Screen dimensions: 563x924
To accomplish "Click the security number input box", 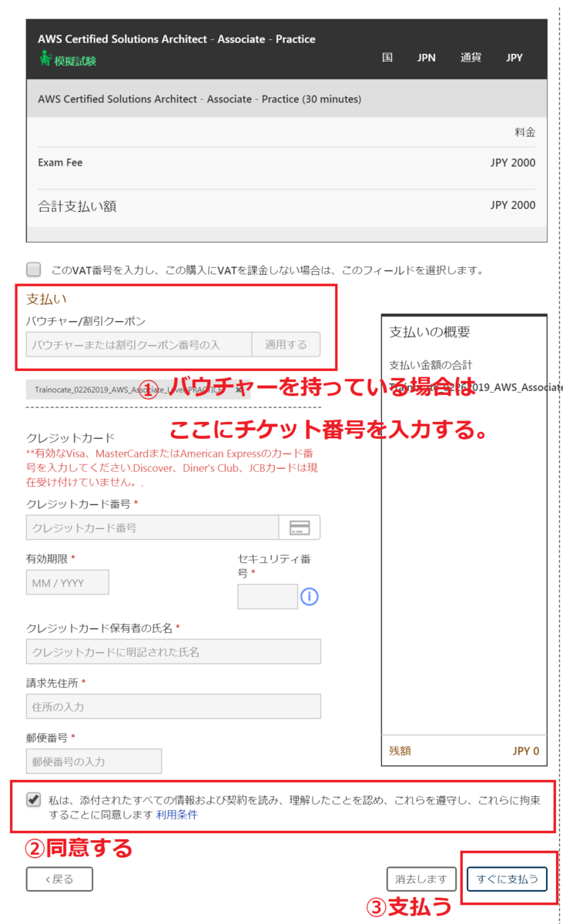I will tap(267, 597).
